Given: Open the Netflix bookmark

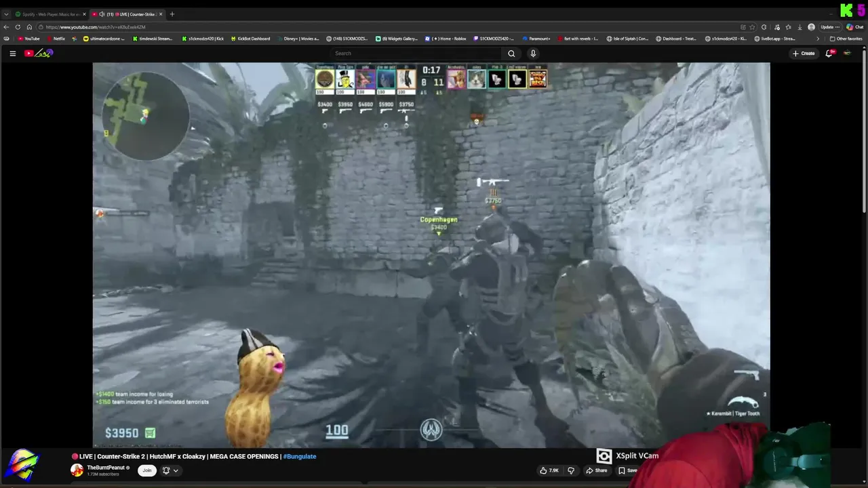Looking at the screenshot, I should point(55,39).
